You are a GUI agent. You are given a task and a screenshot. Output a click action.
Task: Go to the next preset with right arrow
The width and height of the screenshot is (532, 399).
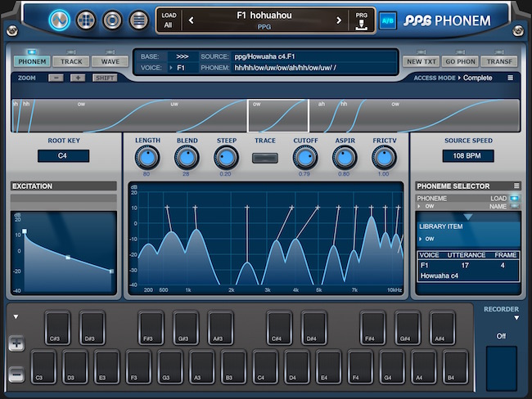tap(339, 20)
